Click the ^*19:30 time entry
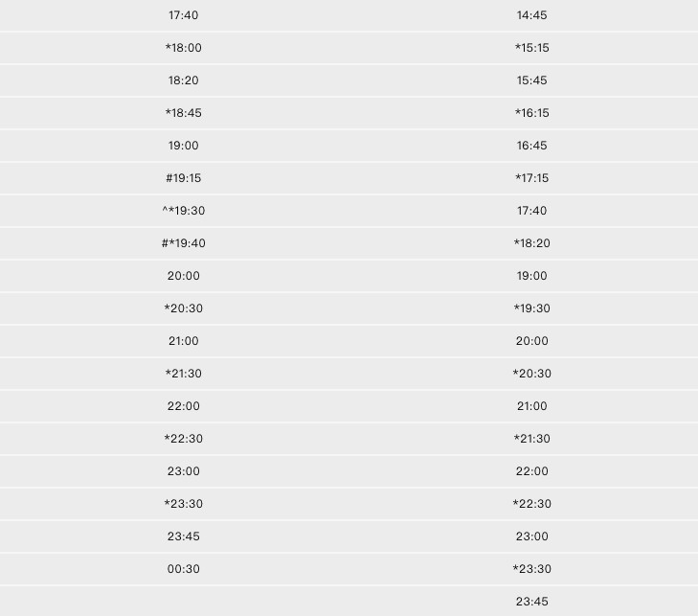The height and width of the screenshot is (616, 698). click(184, 211)
